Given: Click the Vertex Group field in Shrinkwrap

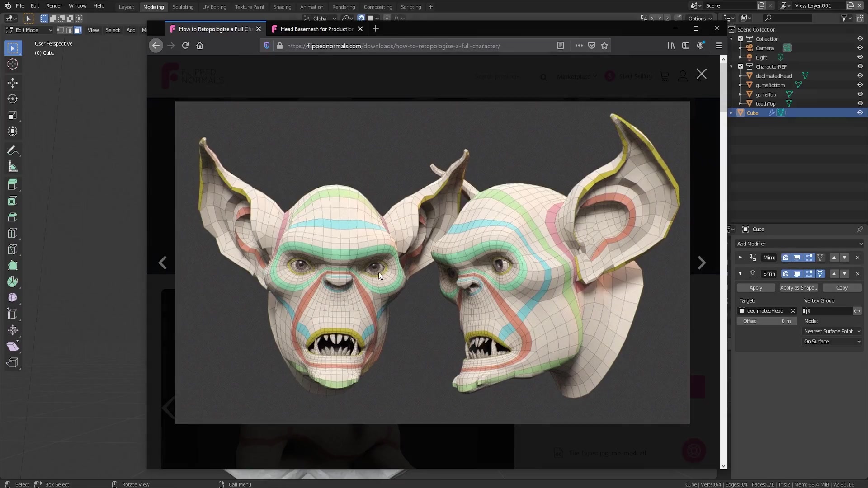Looking at the screenshot, I should [x=827, y=311].
